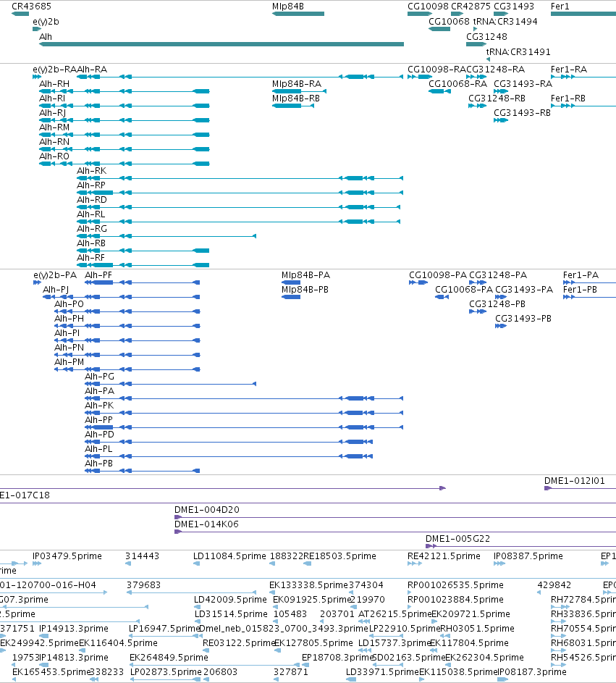Click clone DME1-014K06 label
This screenshot has height=683, width=616.
point(207,524)
